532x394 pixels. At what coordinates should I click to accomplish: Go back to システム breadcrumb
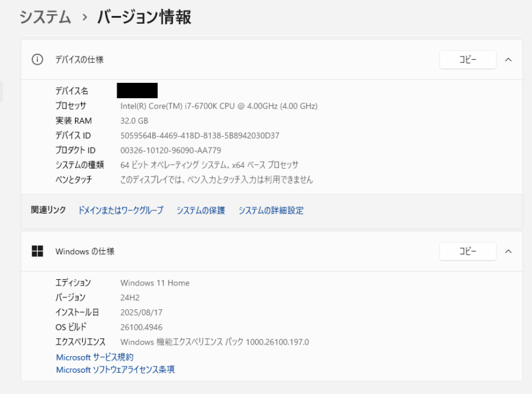[x=45, y=17]
